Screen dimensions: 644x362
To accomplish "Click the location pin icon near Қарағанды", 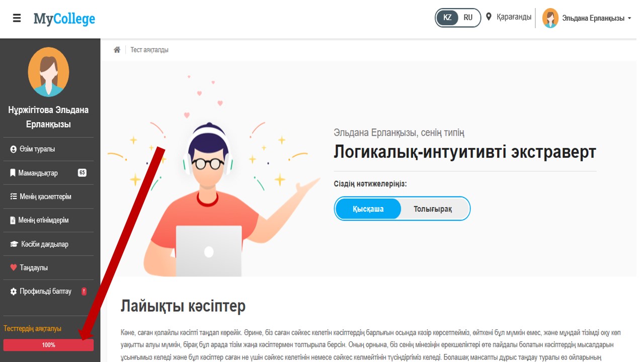I will (x=488, y=17).
